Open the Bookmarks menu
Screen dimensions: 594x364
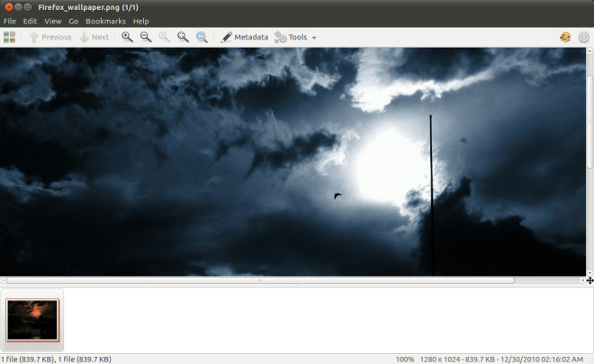point(105,22)
